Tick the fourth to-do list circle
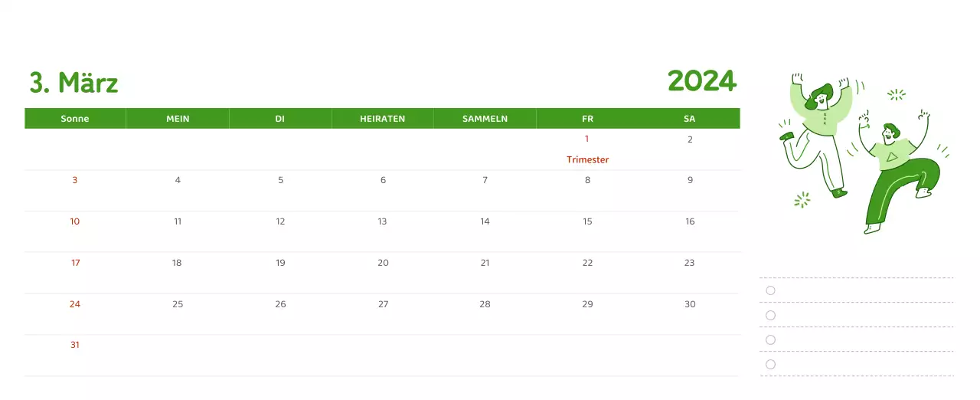Image resolution: width=980 pixels, height=400 pixels. coord(770,364)
